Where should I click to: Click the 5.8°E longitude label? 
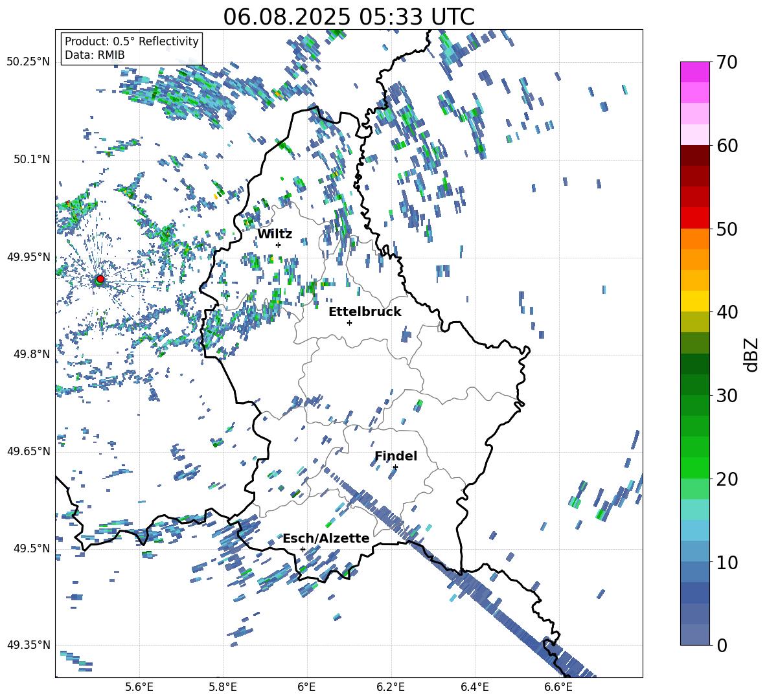(x=223, y=688)
